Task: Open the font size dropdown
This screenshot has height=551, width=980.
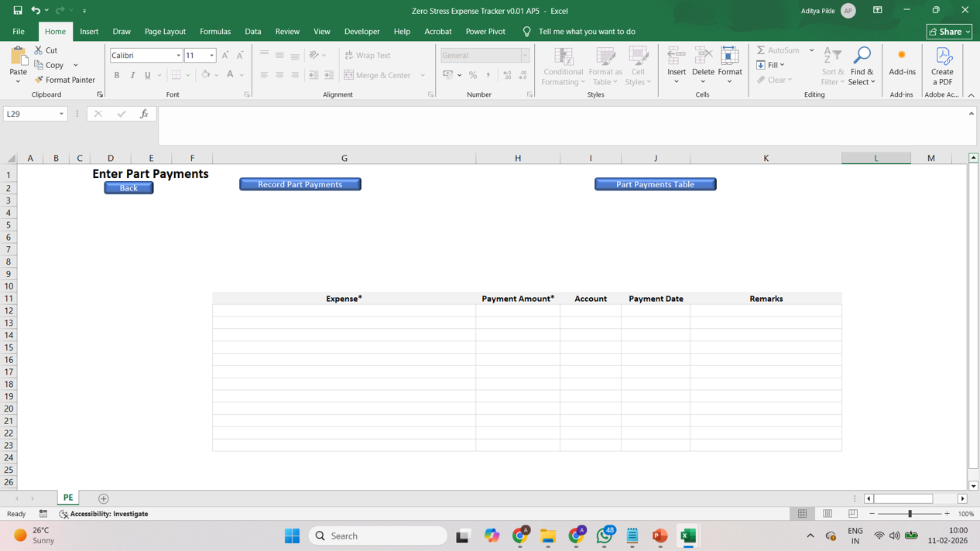Action: pyautogui.click(x=211, y=56)
